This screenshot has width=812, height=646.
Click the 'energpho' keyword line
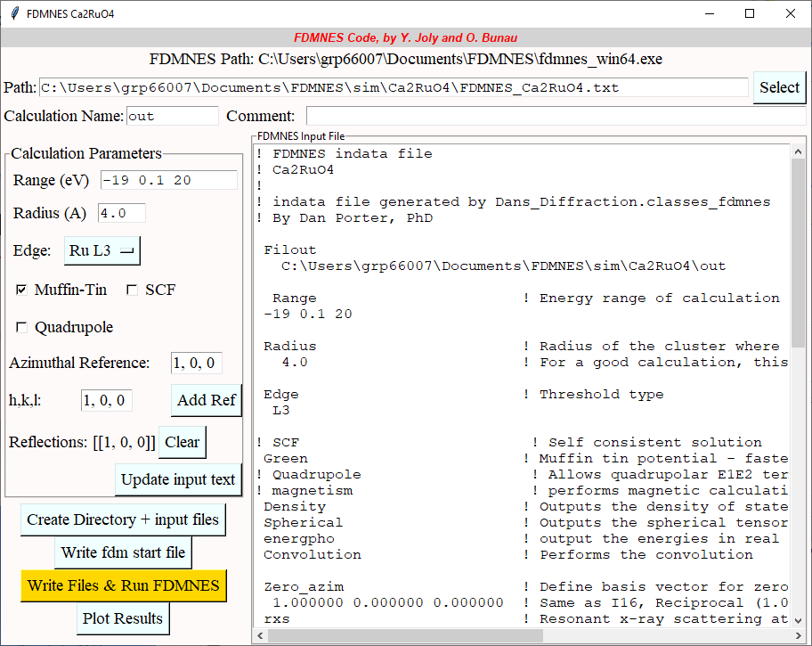point(299,539)
